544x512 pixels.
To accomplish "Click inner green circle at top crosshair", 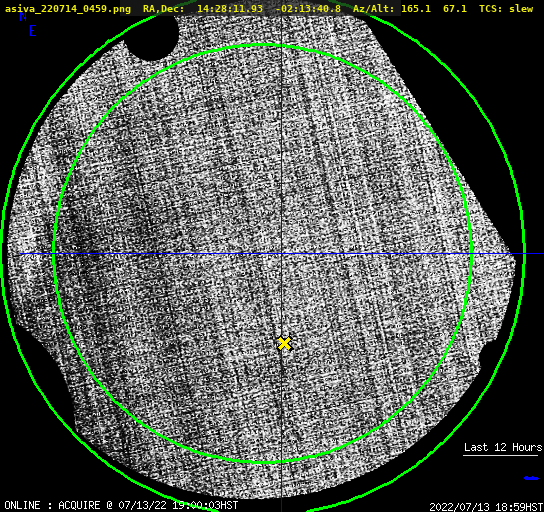I will [x=281, y=46].
